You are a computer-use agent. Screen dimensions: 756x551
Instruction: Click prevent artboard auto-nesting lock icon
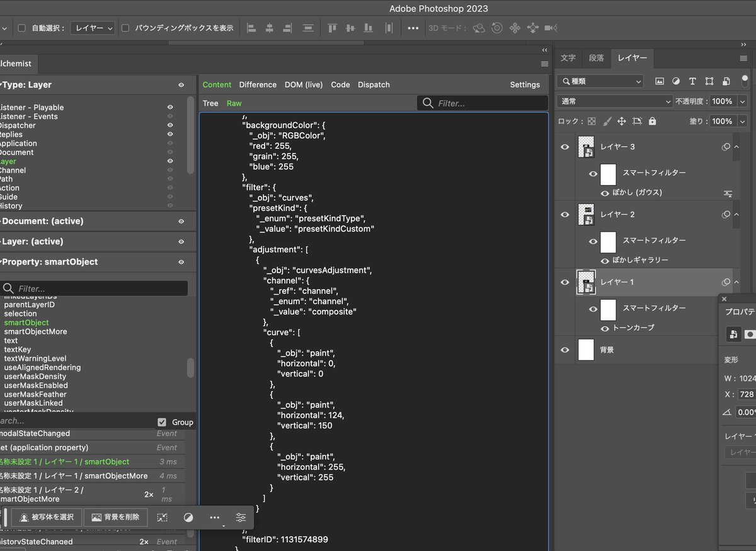tap(637, 121)
